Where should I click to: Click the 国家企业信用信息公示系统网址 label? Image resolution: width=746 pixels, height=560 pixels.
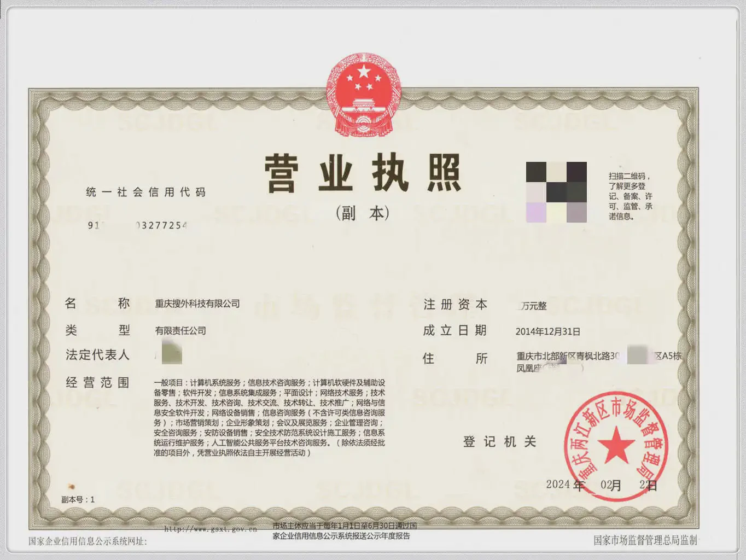[88, 541]
